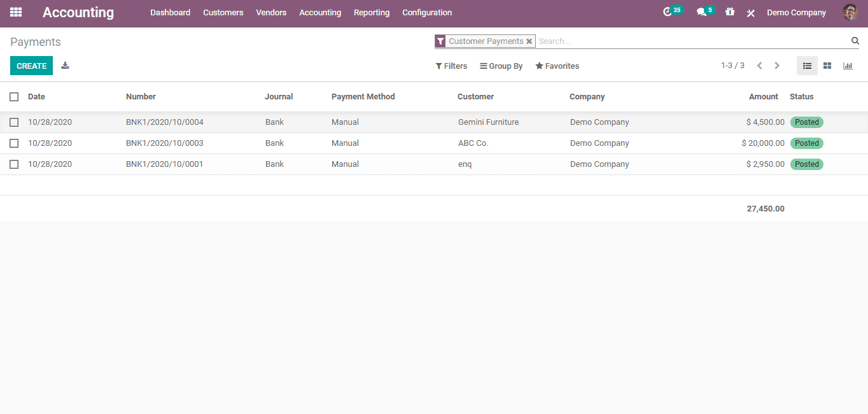The height and width of the screenshot is (414, 868).
Task: Tick checkbox for payment BNK1/2020/10/0004
Action: (14, 122)
